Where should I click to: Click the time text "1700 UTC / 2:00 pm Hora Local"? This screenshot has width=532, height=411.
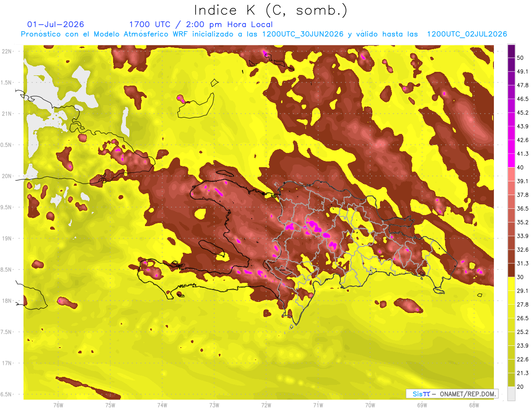[201, 24]
